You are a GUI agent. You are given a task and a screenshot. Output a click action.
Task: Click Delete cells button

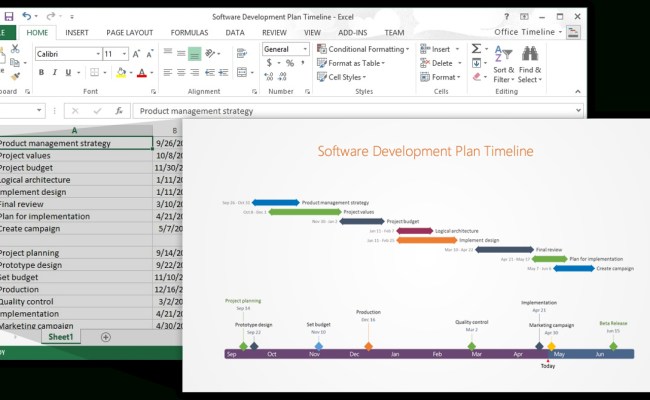coord(440,63)
